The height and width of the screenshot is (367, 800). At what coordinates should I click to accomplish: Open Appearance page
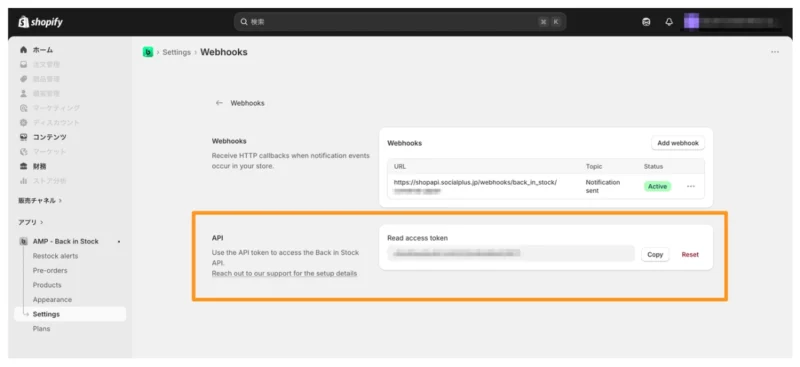[52, 300]
